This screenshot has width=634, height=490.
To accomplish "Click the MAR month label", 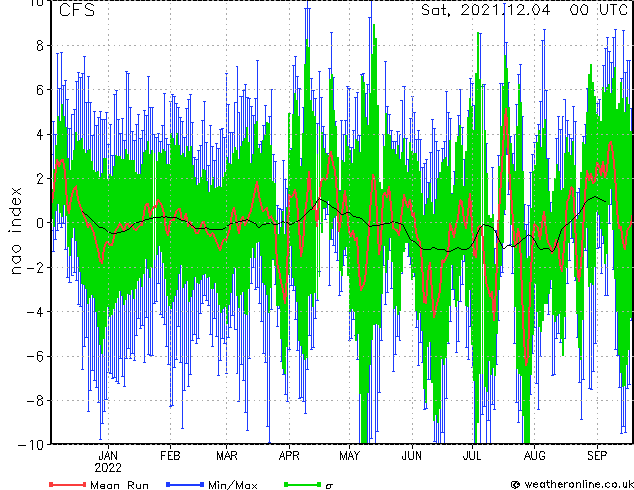I will click(226, 456).
